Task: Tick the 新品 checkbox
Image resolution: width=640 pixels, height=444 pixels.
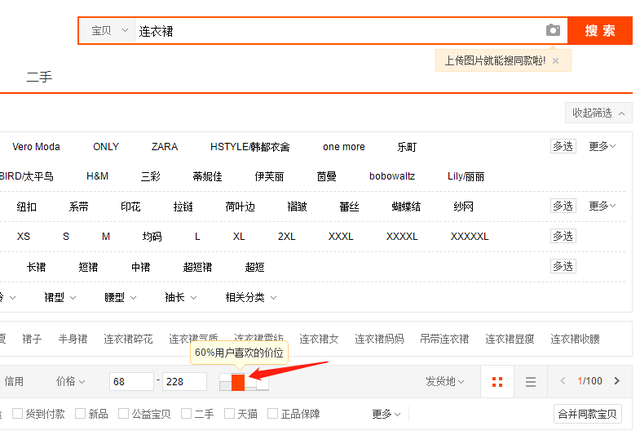Action: pos(80,413)
